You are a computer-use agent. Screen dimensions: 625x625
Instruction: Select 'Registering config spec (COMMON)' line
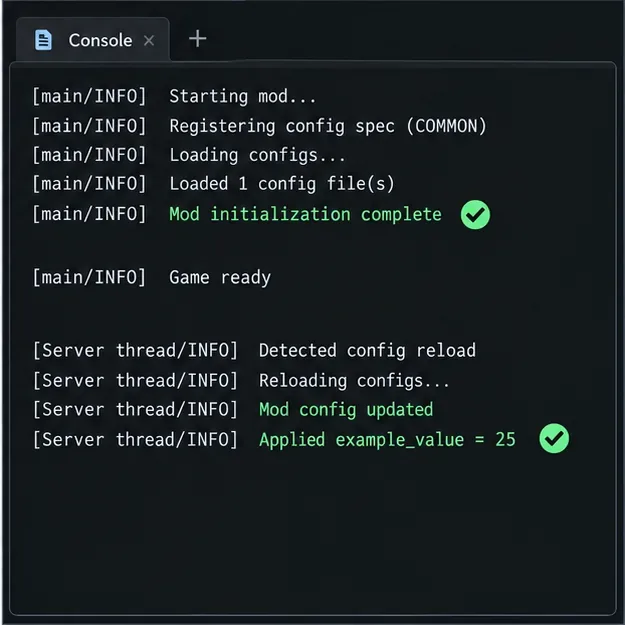coord(259,126)
